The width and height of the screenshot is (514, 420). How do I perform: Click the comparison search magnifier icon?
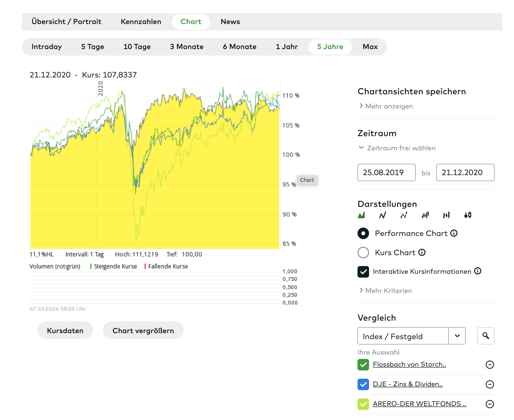485,336
